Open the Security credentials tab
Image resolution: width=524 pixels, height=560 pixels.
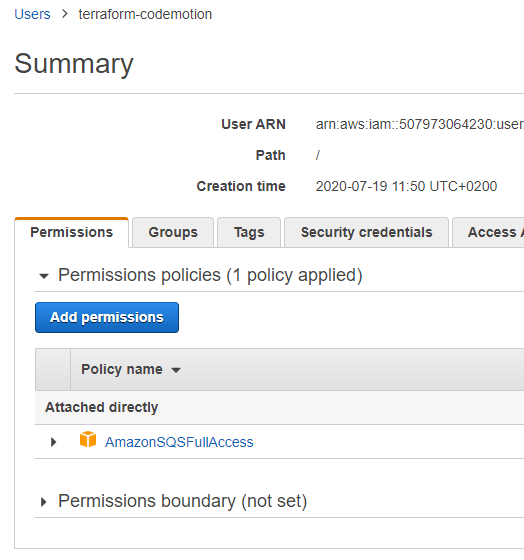[x=366, y=232]
